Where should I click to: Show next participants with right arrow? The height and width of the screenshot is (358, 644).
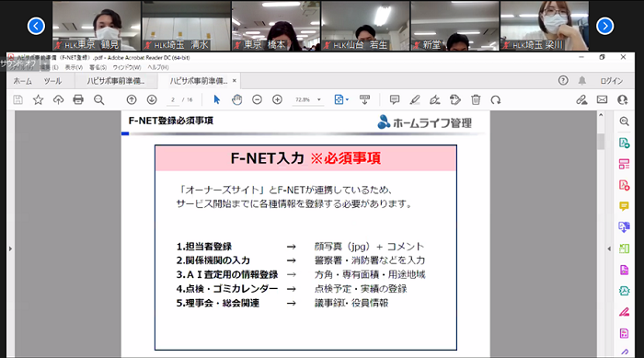(x=604, y=26)
